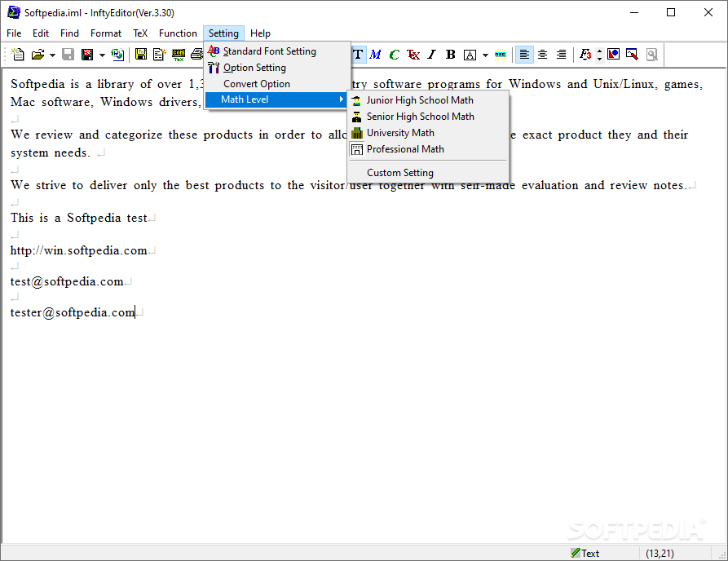Switch to math mode with M icon
The width and height of the screenshot is (728, 561).
pos(375,55)
